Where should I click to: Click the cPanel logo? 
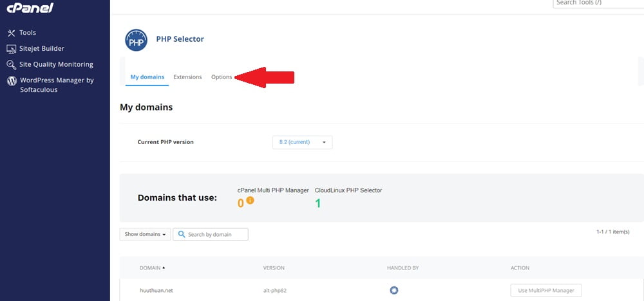[30, 7]
